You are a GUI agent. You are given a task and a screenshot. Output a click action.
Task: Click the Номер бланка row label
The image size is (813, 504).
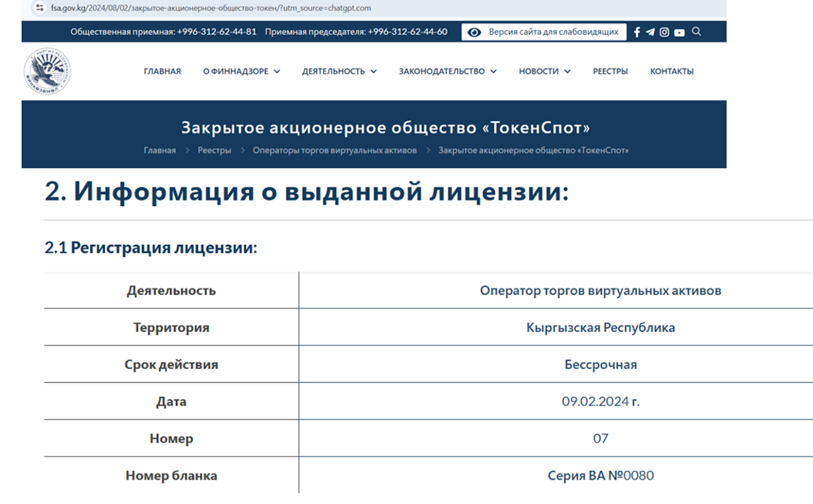coord(171,476)
